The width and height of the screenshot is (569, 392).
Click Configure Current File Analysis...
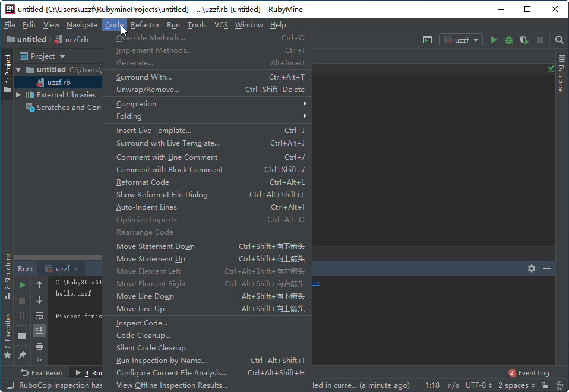click(207, 373)
